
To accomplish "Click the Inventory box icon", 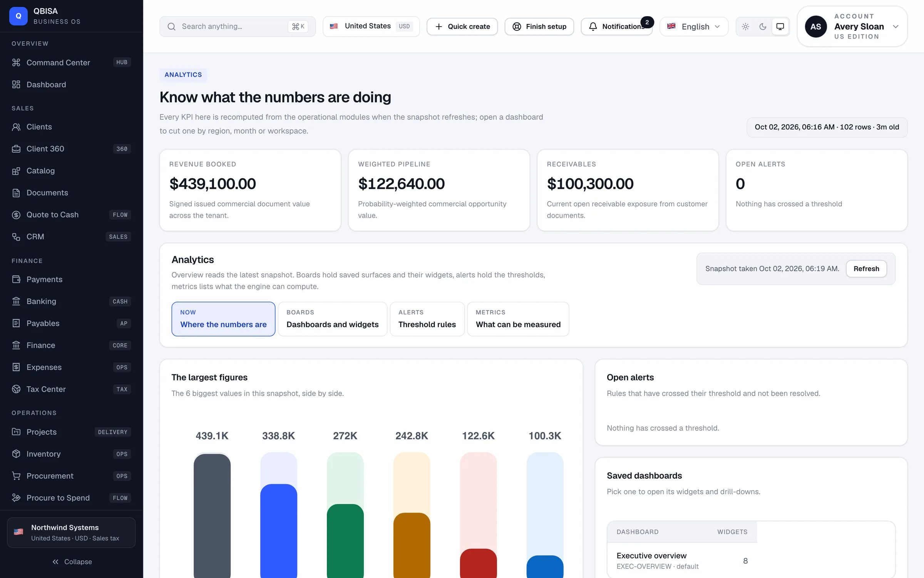I will click(x=16, y=454).
